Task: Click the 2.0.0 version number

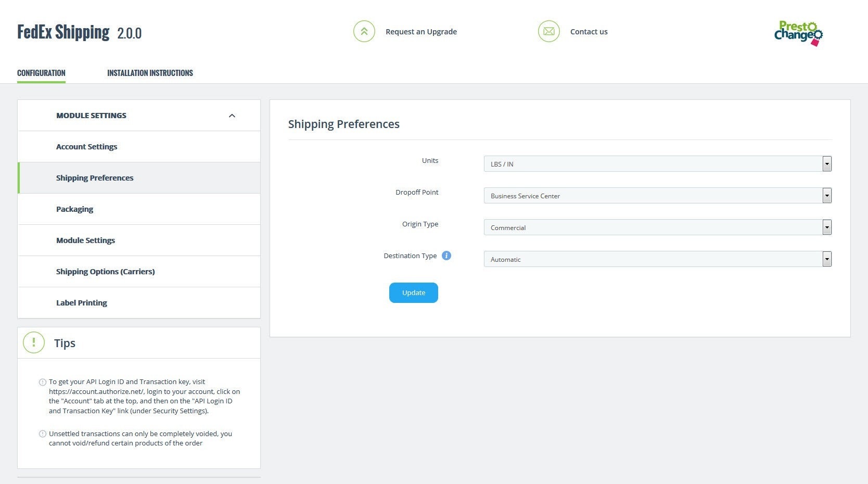Action: point(130,33)
